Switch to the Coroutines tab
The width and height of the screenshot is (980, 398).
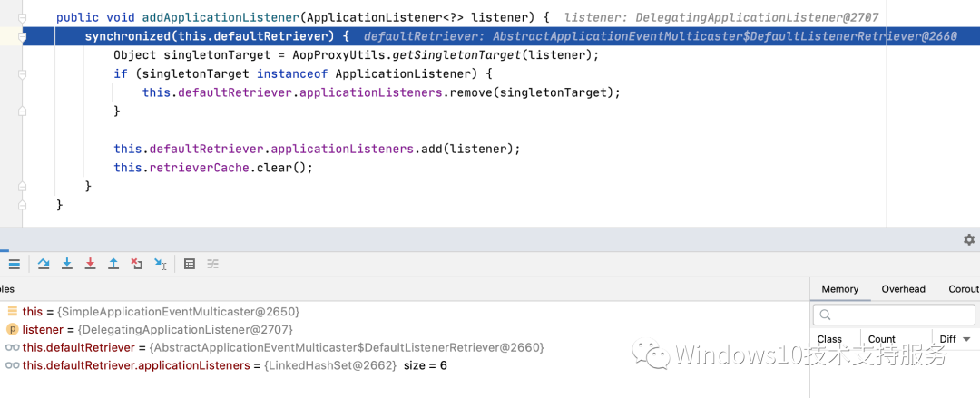(x=963, y=288)
